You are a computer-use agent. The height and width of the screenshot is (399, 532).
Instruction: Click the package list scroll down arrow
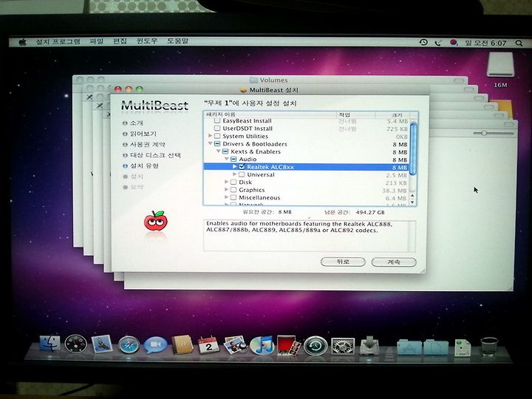coord(413,202)
